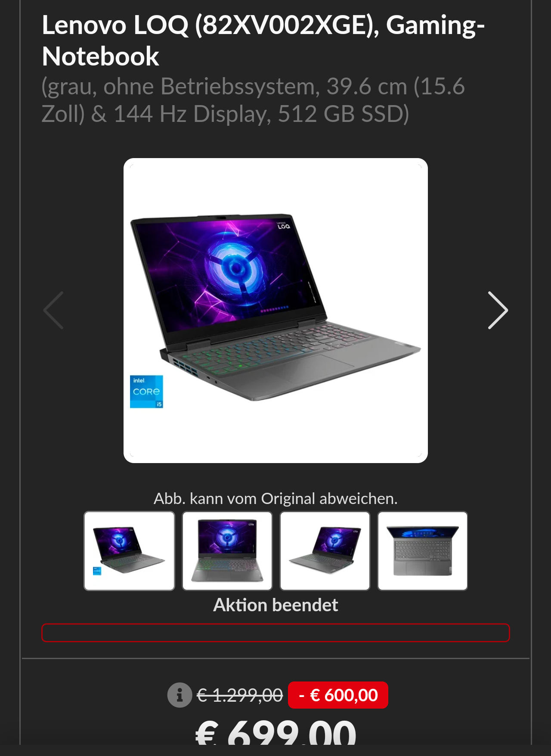Click the grey product specification subtitle
The image size is (551, 756).
click(253, 100)
